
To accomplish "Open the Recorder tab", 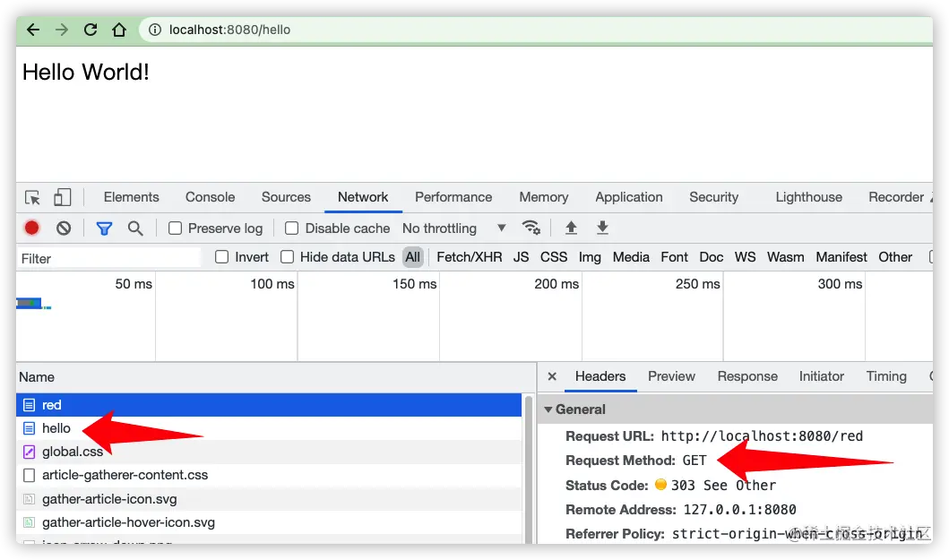I will (896, 197).
